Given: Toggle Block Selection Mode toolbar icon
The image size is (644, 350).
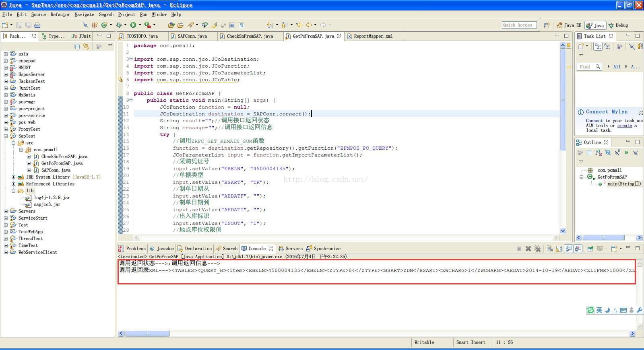Looking at the screenshot, I should 232,25.
